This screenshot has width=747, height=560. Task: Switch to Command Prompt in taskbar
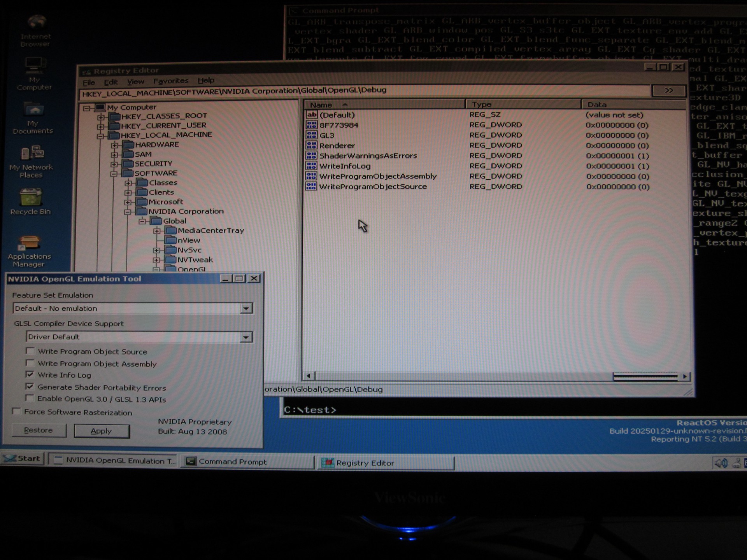click(247, 462)
